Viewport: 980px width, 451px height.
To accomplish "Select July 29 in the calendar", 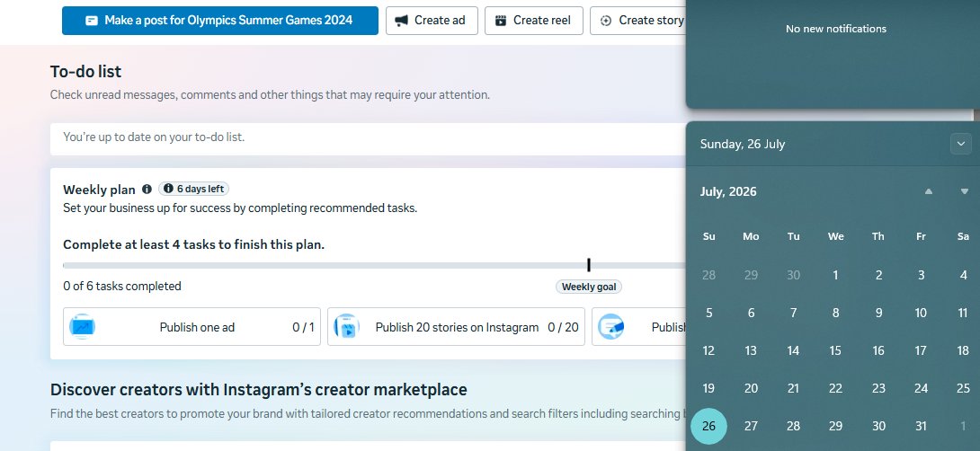I will click(x=835, y=426).
